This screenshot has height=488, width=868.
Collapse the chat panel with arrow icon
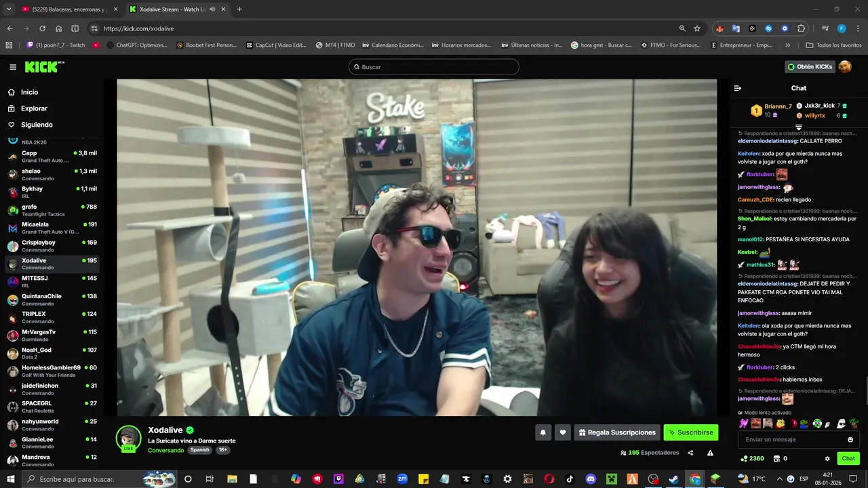(x=738, y=88)
